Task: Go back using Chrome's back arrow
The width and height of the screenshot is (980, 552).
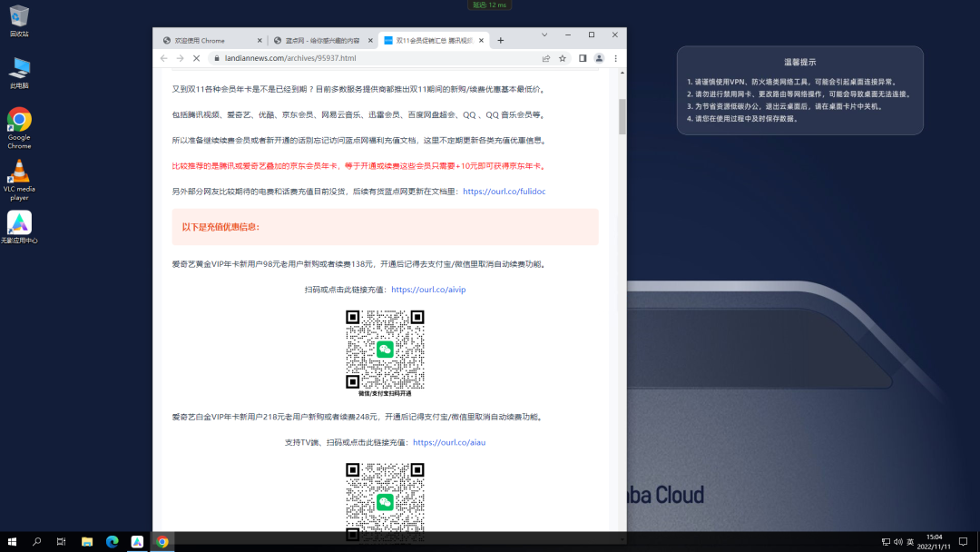Action: tap(163, 58)
